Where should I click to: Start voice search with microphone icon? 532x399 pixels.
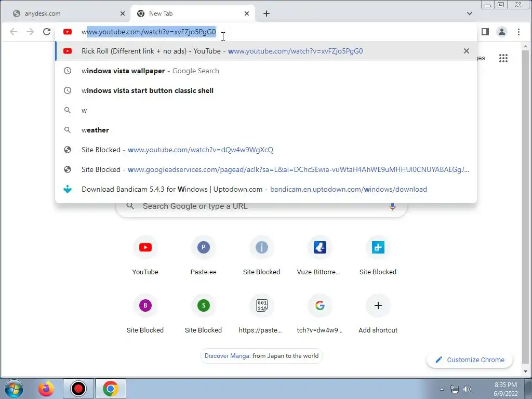(392, 206)
